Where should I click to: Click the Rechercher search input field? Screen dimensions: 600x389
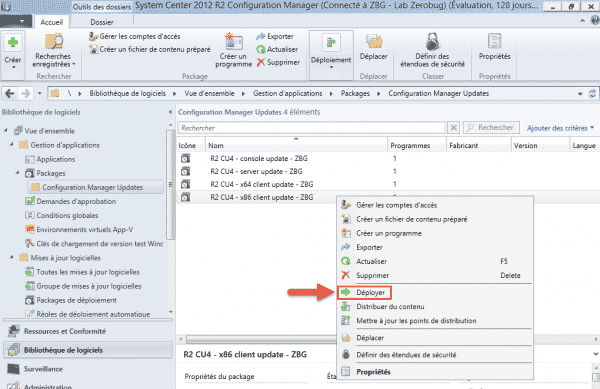tap(312, 128)
